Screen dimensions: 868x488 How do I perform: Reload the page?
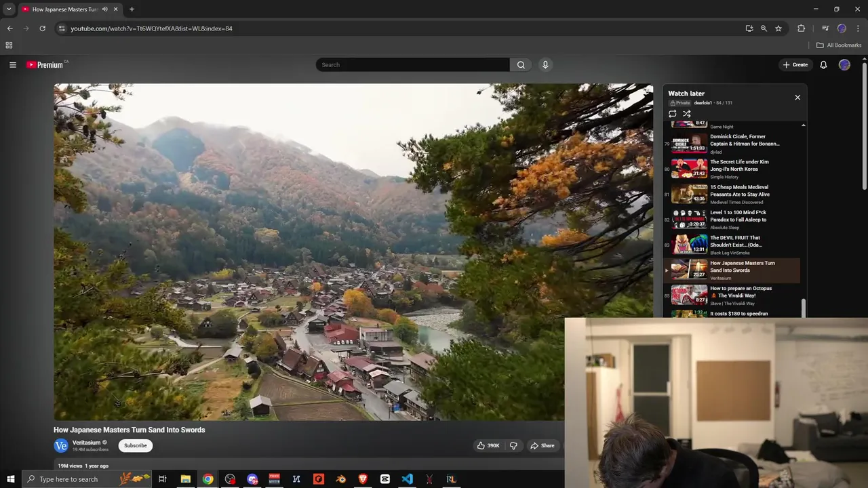[x=42, y=28]
